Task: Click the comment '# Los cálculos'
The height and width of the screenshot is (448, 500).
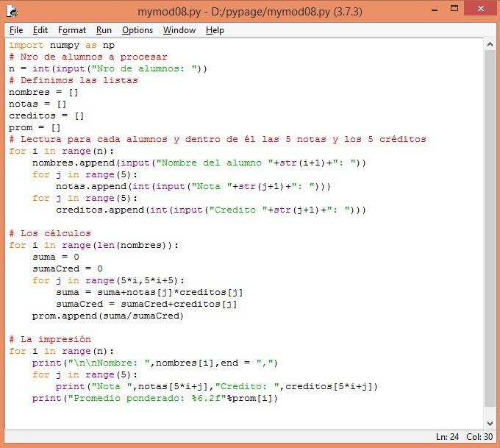Action: (x=50, y=234)
